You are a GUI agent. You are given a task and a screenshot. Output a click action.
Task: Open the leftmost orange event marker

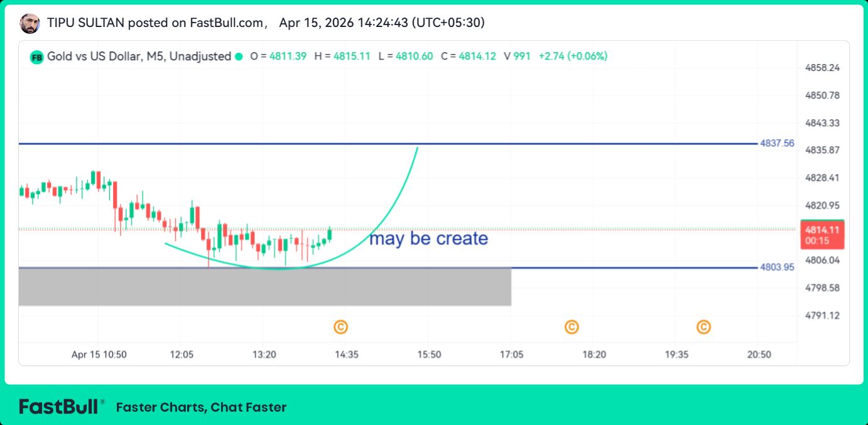pos(340,326)
